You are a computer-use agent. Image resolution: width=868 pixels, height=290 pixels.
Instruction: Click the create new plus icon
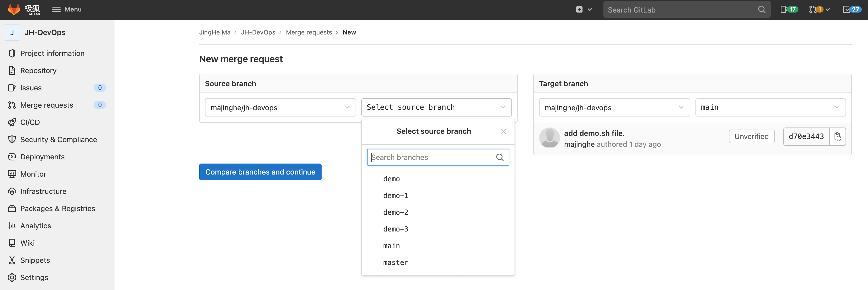pyautogui.click(x=579, y=9)
